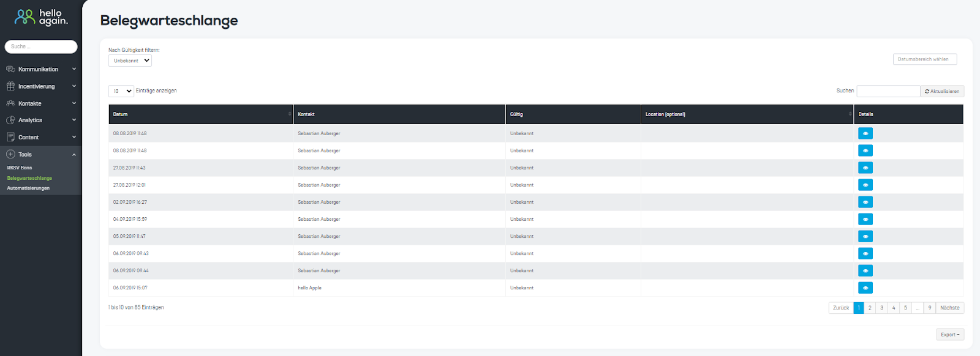
Task: Click Datumsbereich wählen button
Action: (x=925, y=59)
